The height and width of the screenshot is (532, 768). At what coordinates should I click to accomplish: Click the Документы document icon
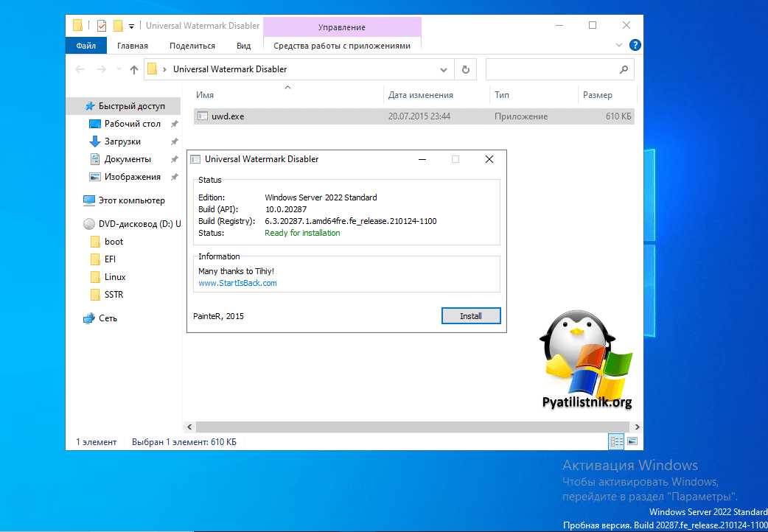tap(95, 159)
